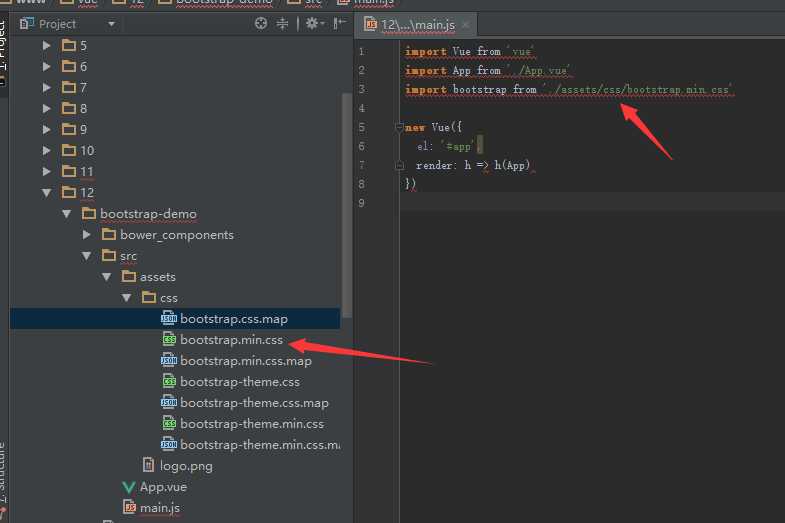Click 'render: h => h(App)' on line 7
Viewport: 785px width, 523px height.
(473, 166)
